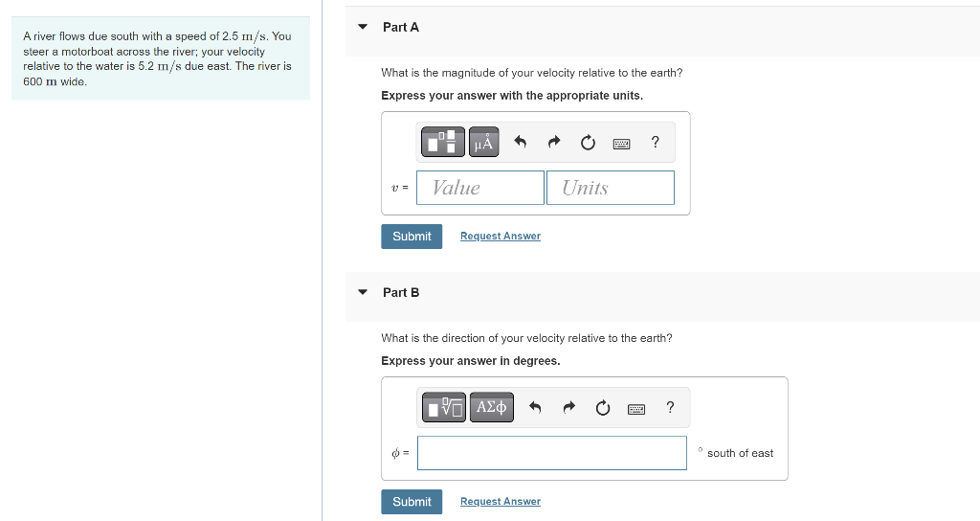Open math templates tool in Part B

click(x=444, y=407)
